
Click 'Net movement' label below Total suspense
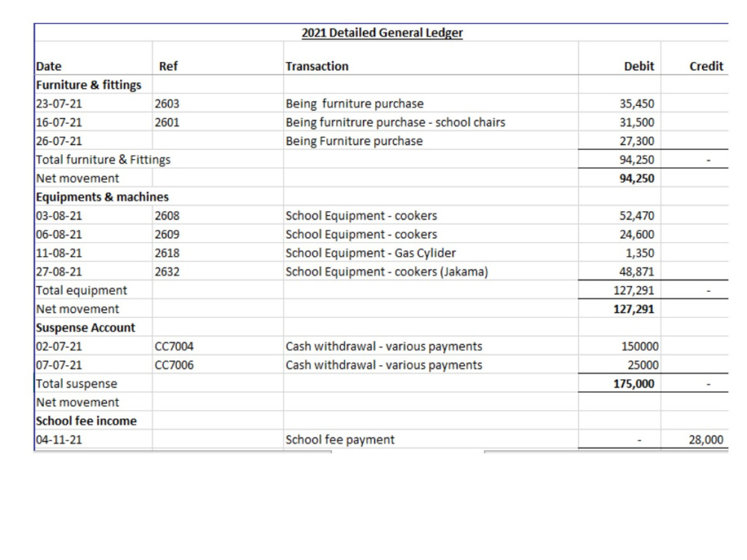(x=78, y=402)
